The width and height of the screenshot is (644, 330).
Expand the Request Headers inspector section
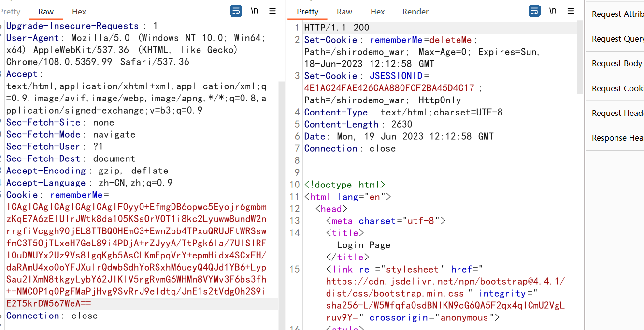coord(617,113)
